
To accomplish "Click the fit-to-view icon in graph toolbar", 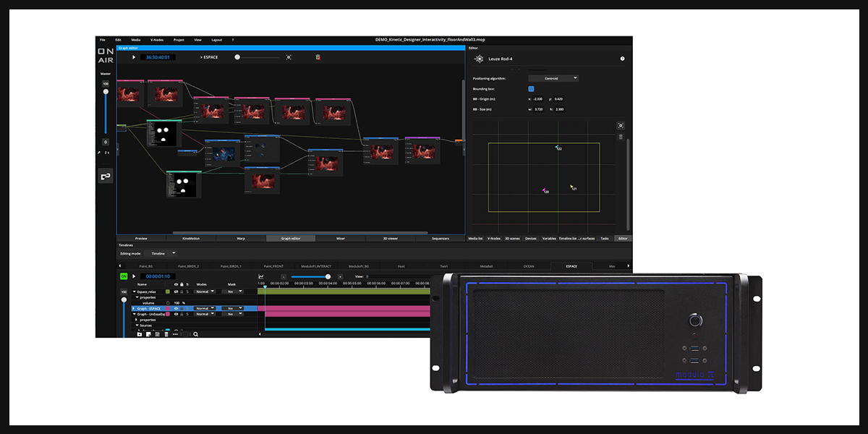I will coord(289,56).
